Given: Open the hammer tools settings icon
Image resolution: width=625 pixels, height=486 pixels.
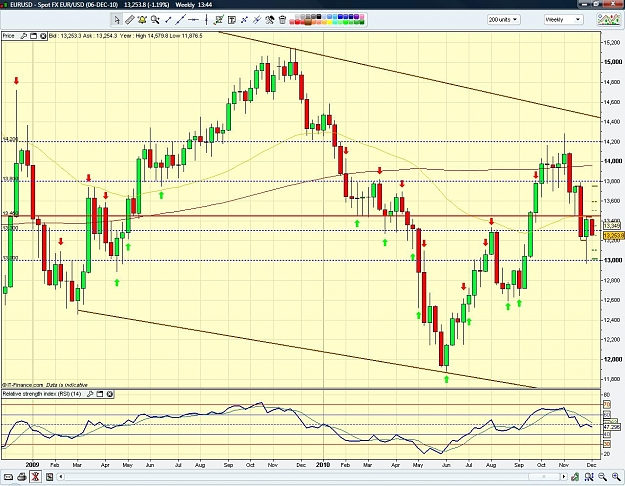Looking at the screenshot, I should [x=269, y=20].
